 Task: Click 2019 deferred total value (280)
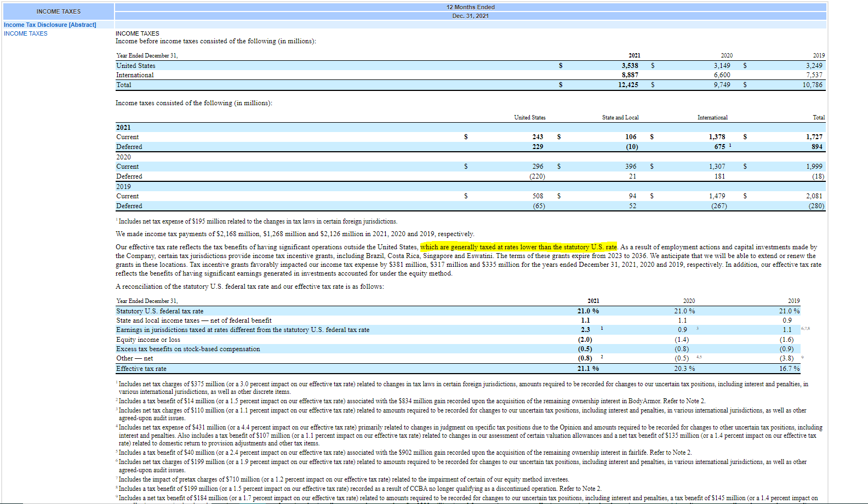[816, 206]
